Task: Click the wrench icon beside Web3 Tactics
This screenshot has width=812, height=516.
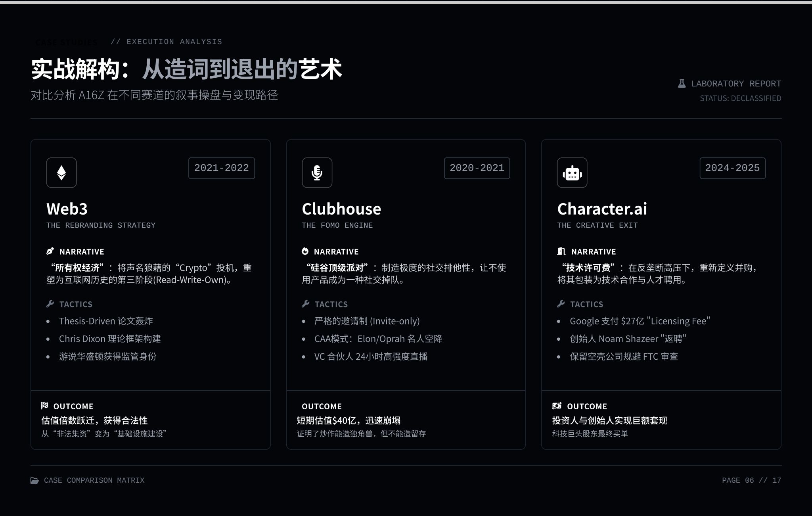Action: [x=50, y=304]
